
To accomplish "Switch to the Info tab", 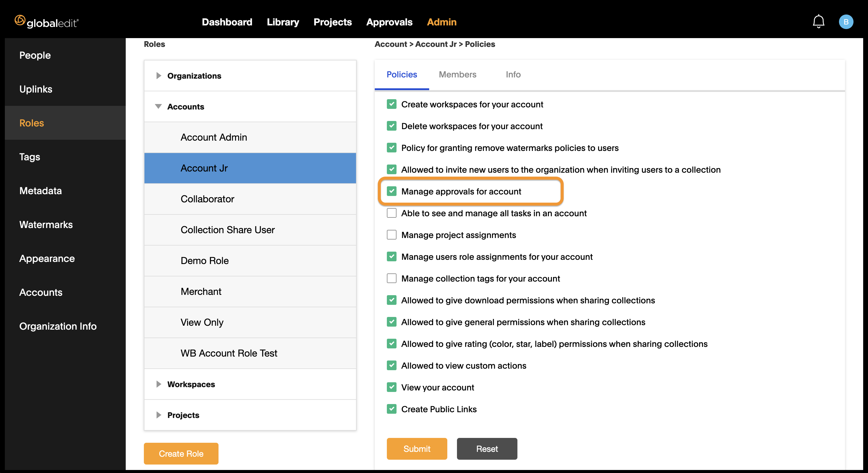I will click(513, 74).
